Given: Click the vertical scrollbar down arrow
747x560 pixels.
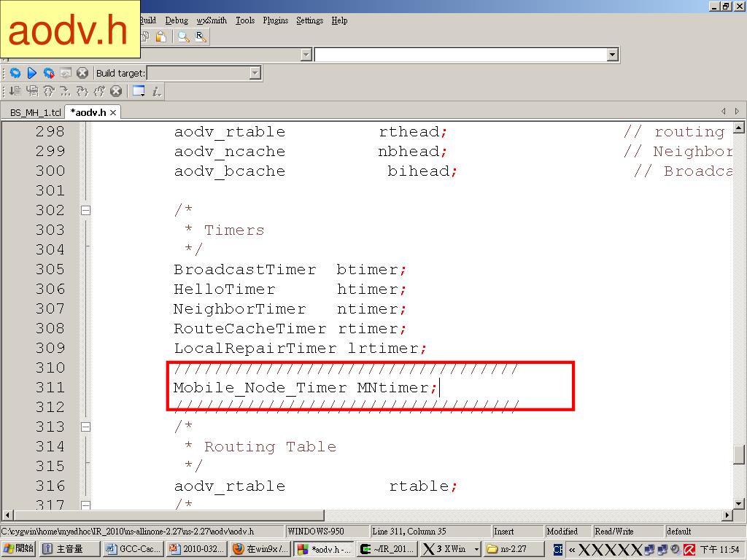Looking at the screenshot, I should [x=739, y=503].
